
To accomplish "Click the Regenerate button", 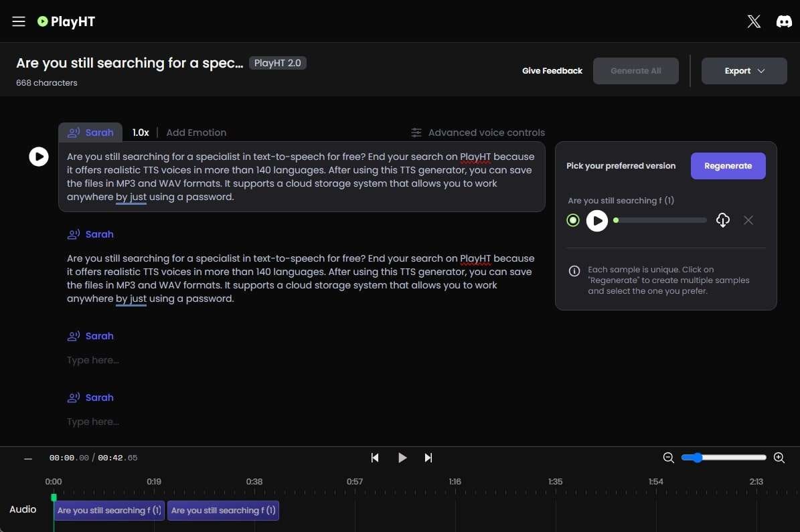I will [728, 166].
